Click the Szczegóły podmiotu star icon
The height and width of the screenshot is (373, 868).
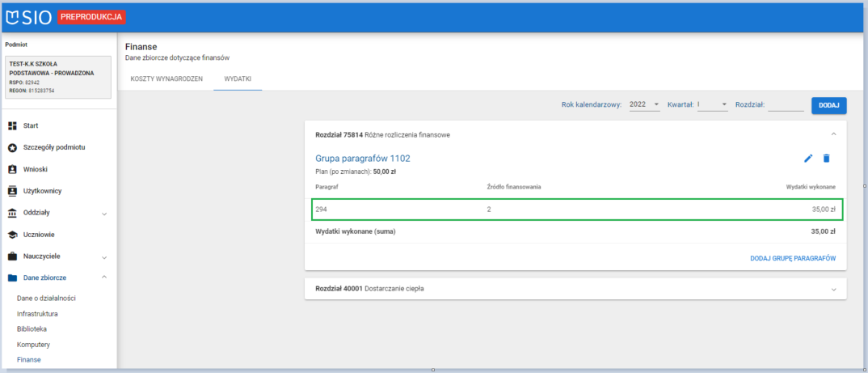coord(12,147)
